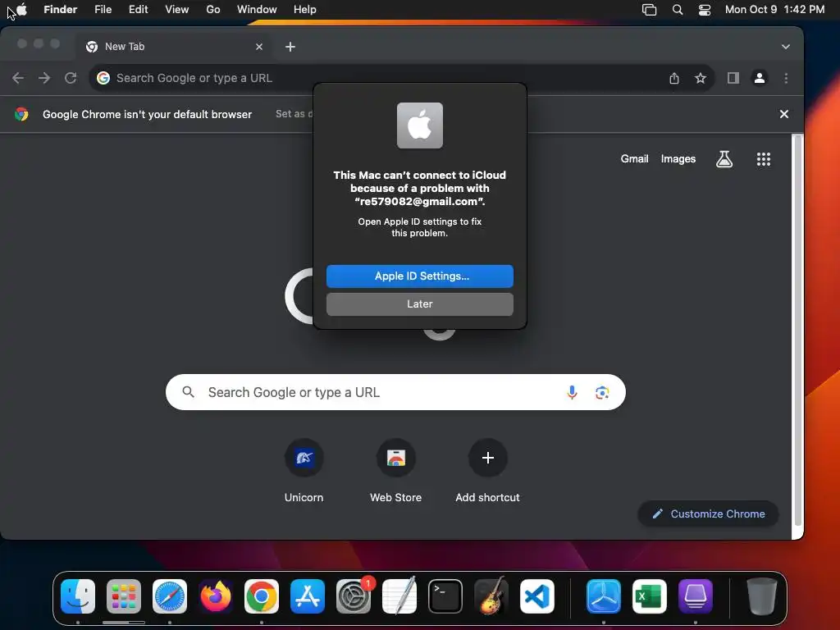
Task: Launch Firefox from the Dock
Action: click(216, 596)
